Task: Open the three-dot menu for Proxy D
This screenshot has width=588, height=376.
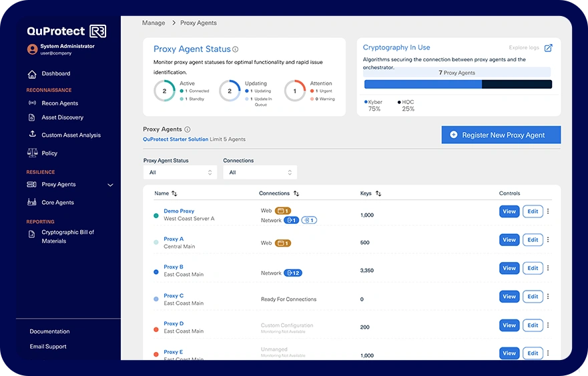Action: [x=548, y=325]
